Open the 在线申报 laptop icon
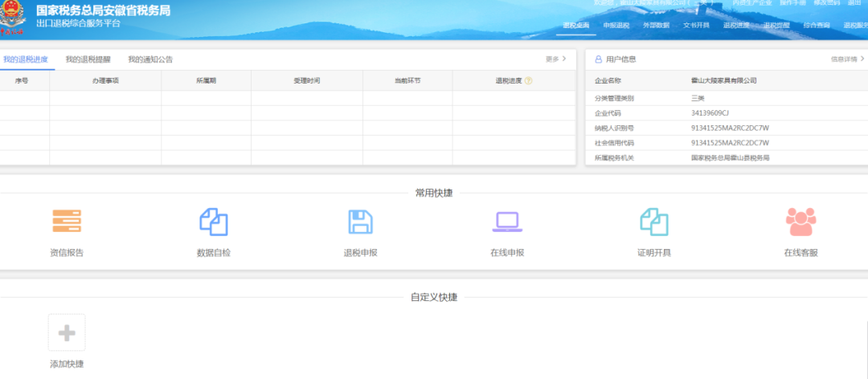Image resolution: width=868 pixels, height=379 pixels. [507, 222]
